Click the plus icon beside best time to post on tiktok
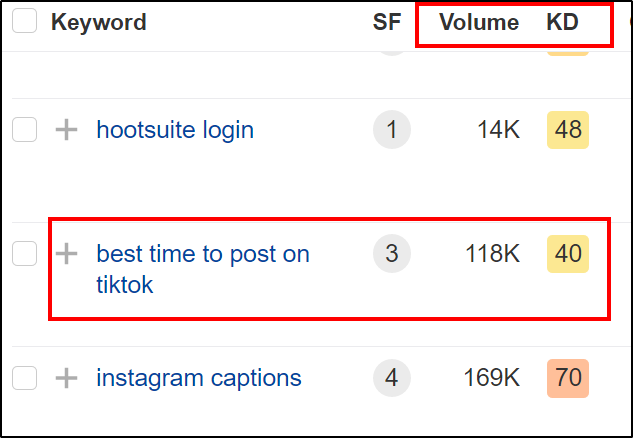Image resolution: width=633 pixels, height=438 pixels. [66, 255]
